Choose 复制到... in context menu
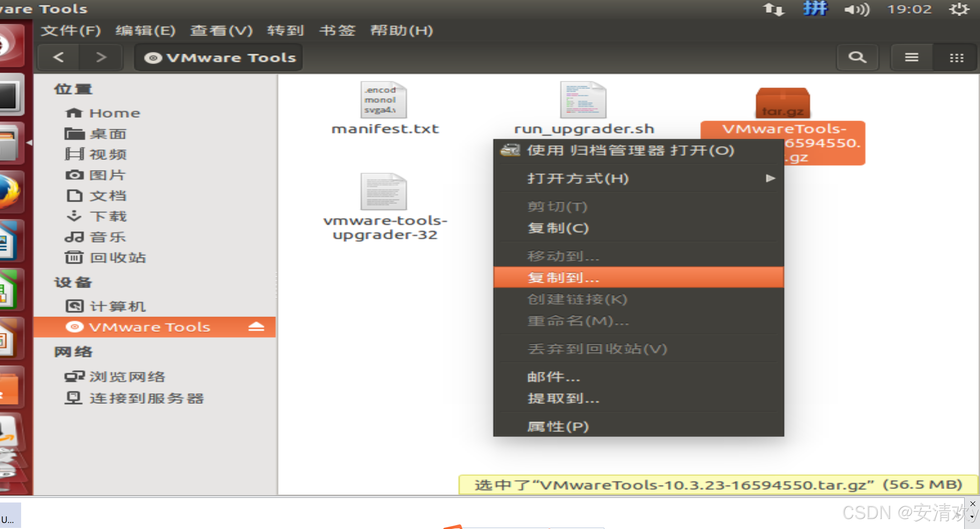The width and height of the screenshot is (980, 529). click(563, 278)
